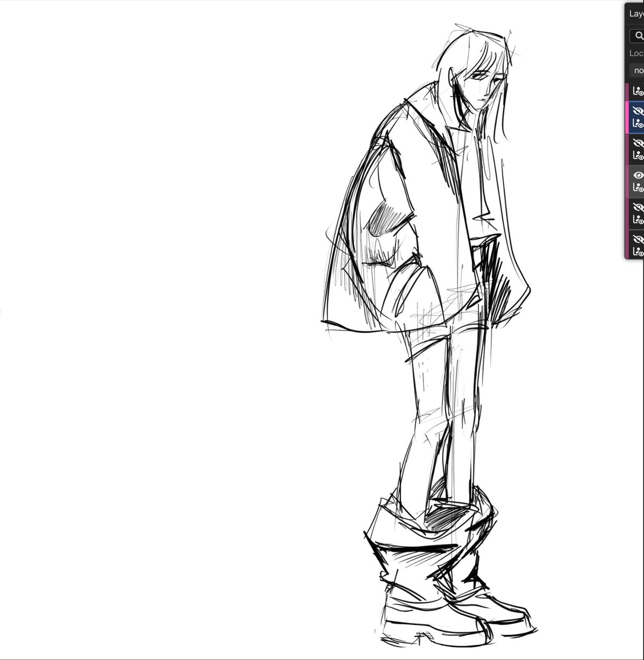
Task: Click the layer search field with magnifier icon
Action: point(637,36)
